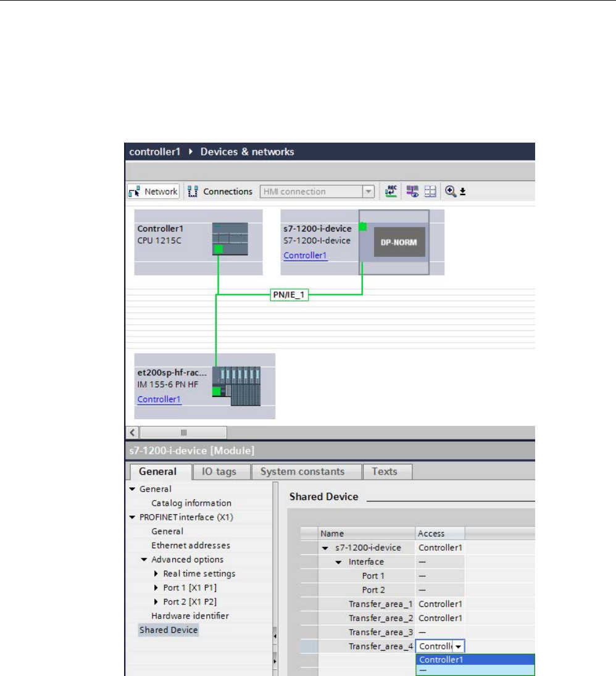The width and height of the screenshot is (616, 676).
Task: Select the PN/IE_1 network label
Action: coord(289,295)
